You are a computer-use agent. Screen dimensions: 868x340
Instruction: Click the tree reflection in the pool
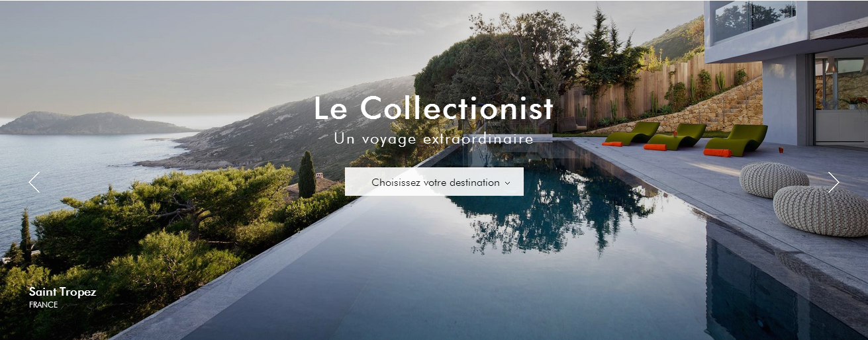(550, 205)
